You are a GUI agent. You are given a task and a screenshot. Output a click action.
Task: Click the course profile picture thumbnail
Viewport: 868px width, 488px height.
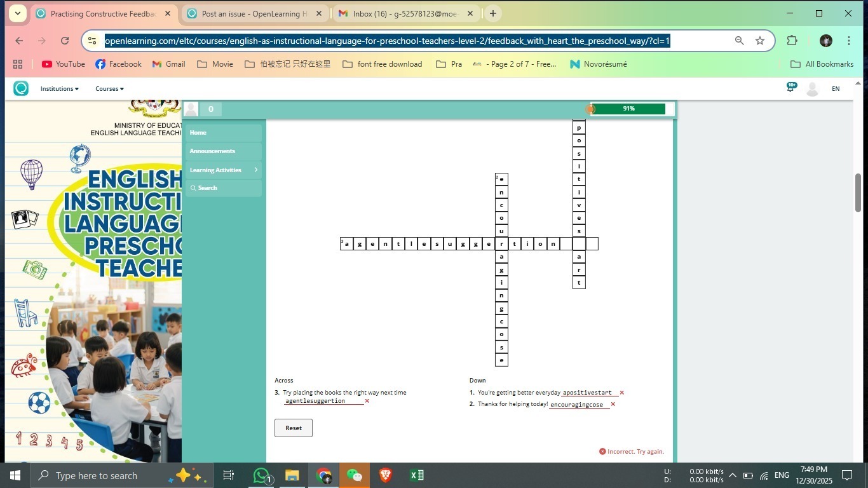click(191, 109)
